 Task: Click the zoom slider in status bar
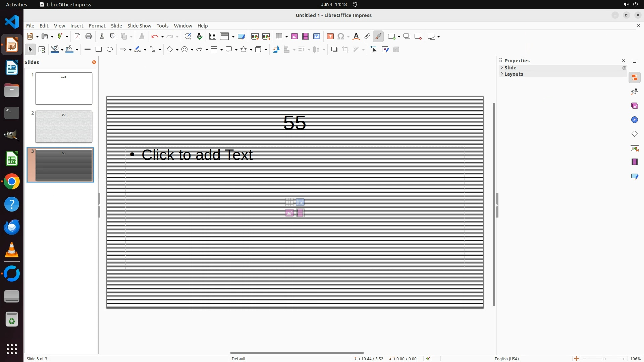pos(604,359)
